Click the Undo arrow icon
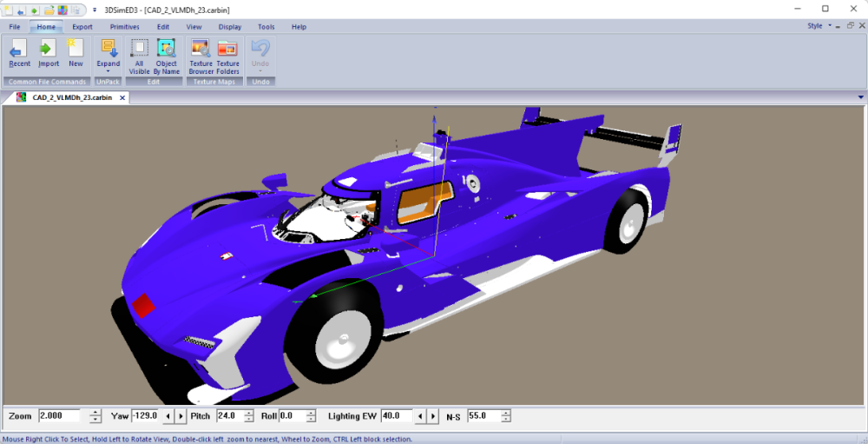 (260, 48)
